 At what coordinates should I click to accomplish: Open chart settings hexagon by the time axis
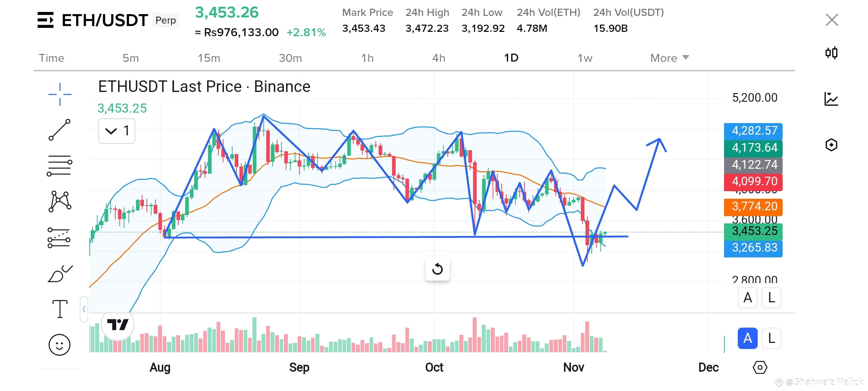click(x=760, y=367)
